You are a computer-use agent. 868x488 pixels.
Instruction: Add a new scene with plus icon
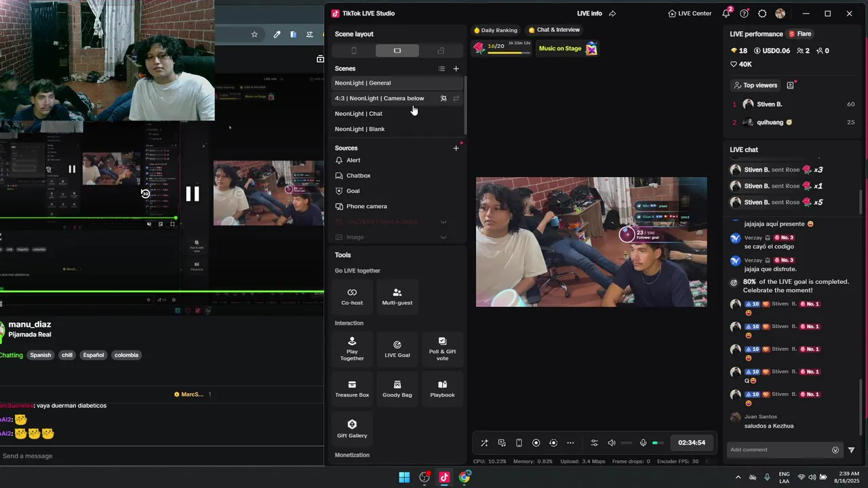[x=456, y=68]
